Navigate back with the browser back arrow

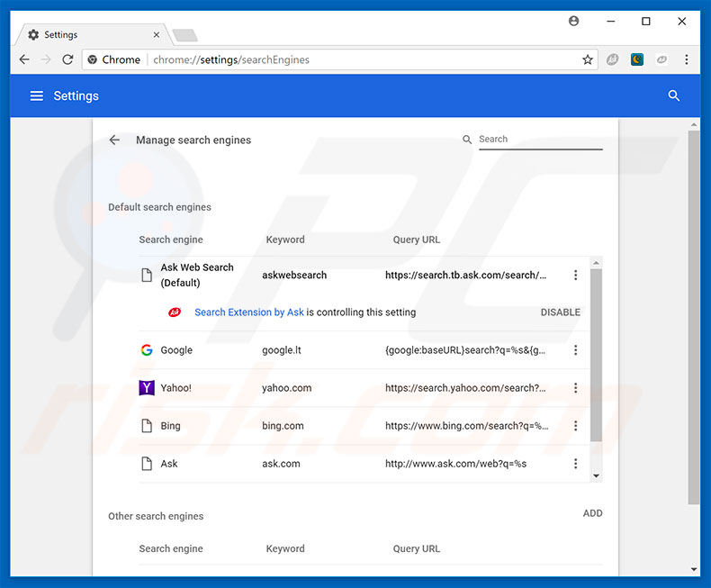(24, 59)
